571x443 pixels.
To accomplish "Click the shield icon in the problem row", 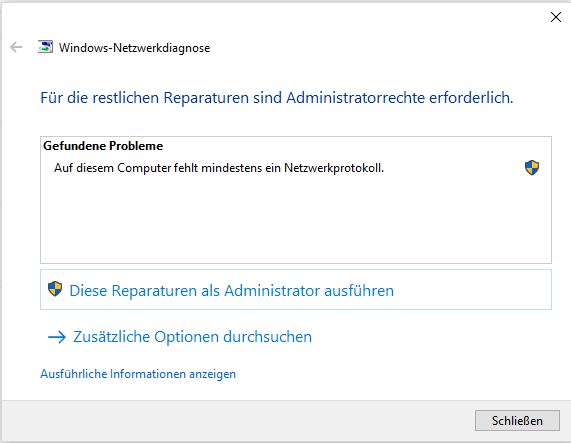I will [x=532, y=168].
